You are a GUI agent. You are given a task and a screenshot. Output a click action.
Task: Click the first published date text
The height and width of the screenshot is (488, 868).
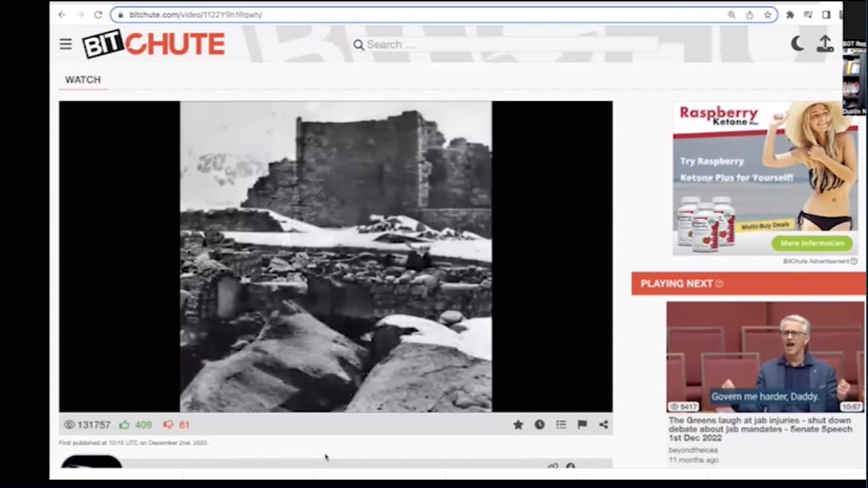(x=134, y=443)
